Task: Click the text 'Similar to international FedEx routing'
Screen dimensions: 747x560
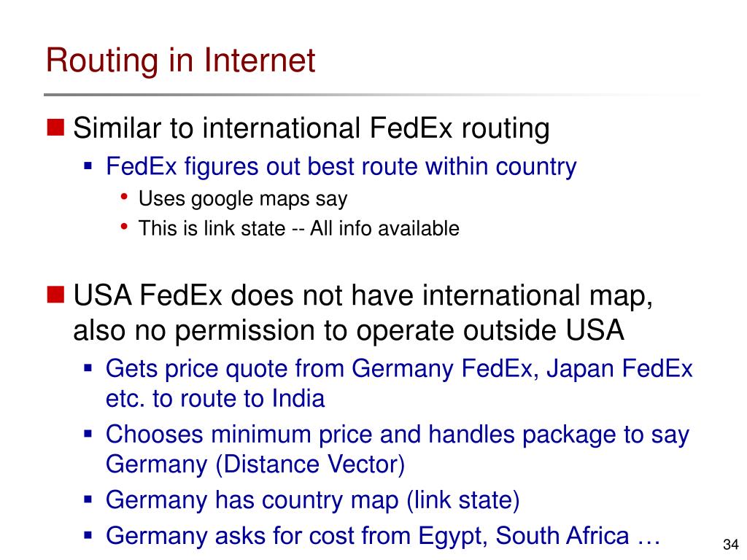Action: 311,128
